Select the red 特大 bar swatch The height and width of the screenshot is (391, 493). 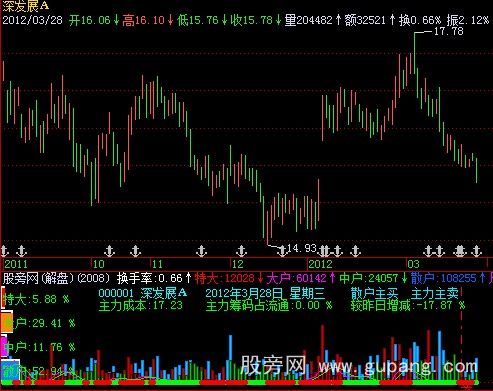[x=3, y=298]
